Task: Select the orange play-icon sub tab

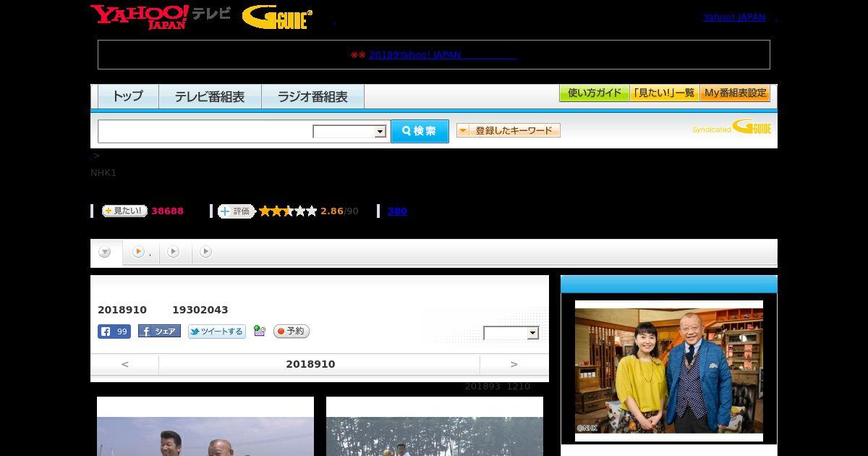Action: click(141, 252)
